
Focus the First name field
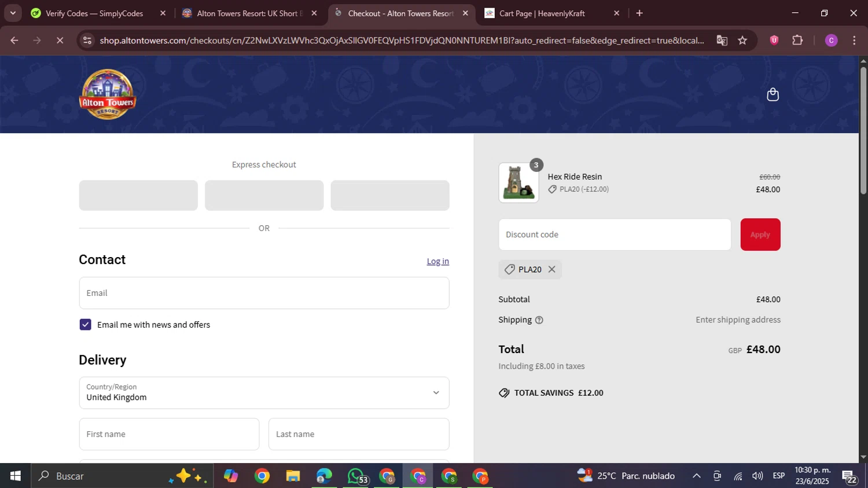pyautogui.click(x=169, y=434)
